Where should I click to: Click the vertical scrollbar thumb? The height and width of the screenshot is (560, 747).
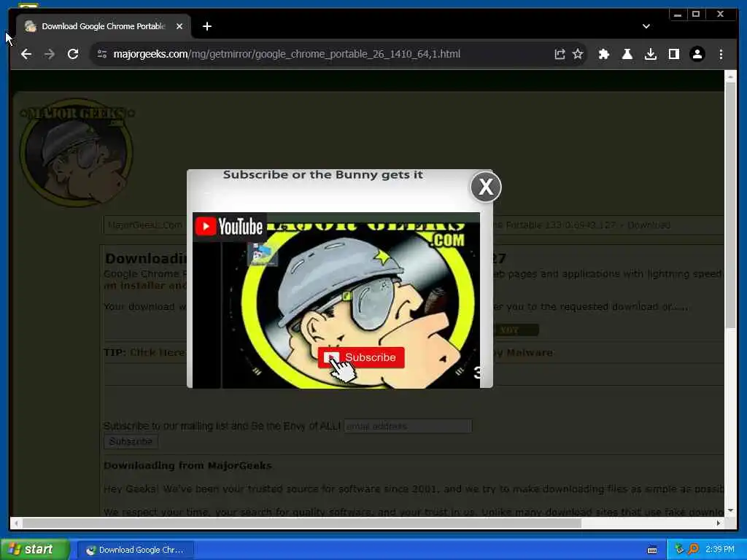click(730, 205)
